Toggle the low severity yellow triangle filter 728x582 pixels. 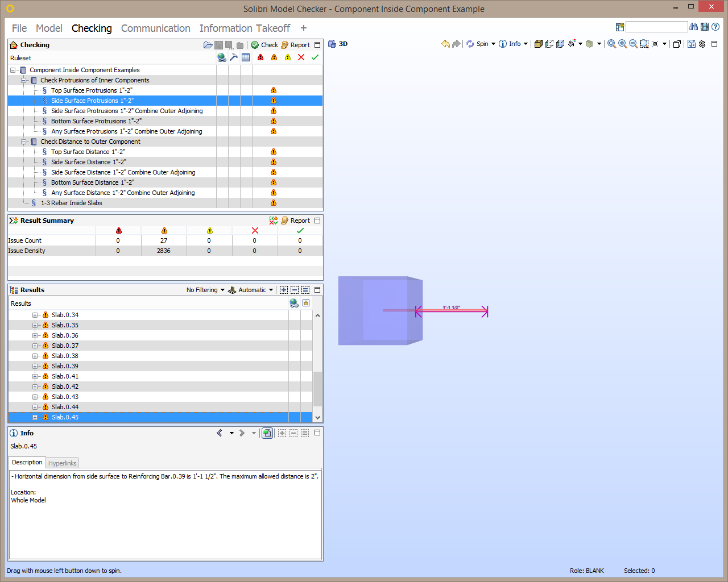point(288,57)
